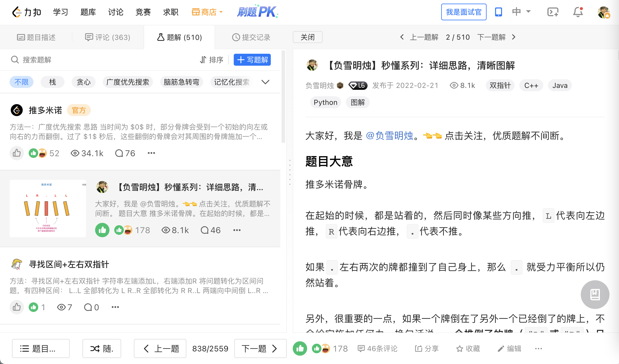619x364 pixels.
Task: Switch to the 提交记录 tab
Action: [x=251, y=37]
